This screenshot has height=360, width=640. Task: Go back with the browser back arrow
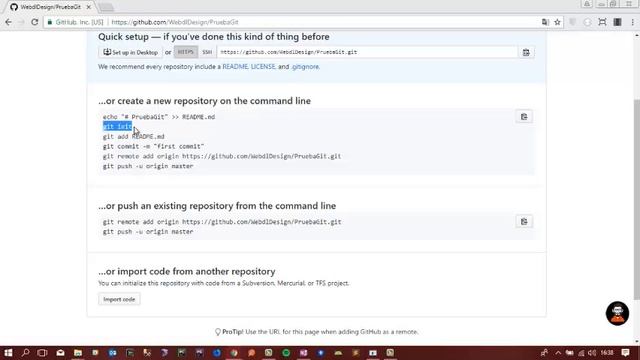tap(9, 22)
